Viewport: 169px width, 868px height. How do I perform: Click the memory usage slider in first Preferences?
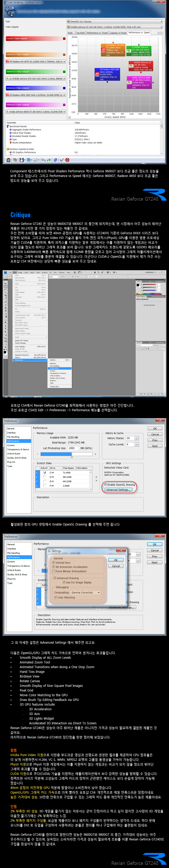click(x=66, y=454)
